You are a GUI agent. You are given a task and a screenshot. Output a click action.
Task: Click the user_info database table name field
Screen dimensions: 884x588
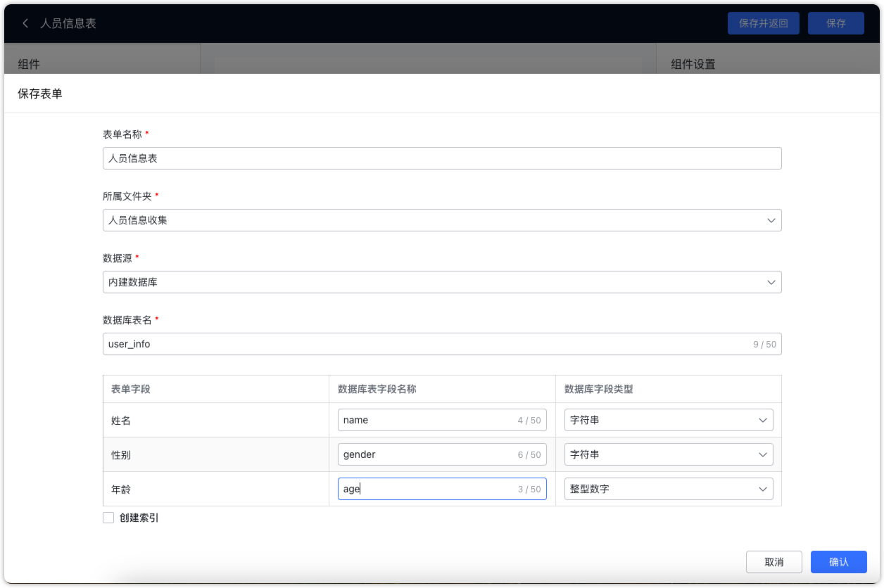pos(442,344)
